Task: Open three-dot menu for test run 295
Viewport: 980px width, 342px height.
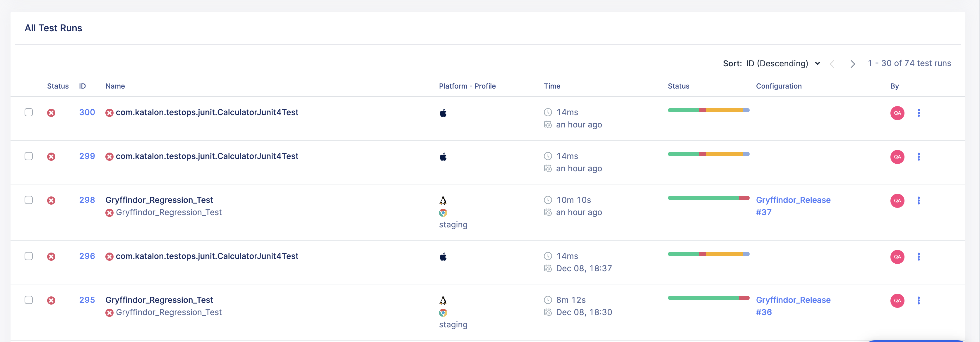Action: 918,300
